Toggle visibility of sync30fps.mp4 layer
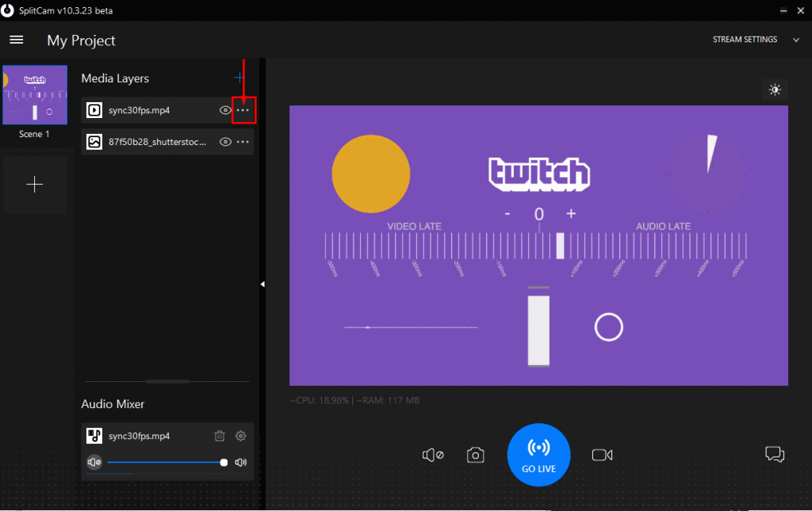This screenshot has width=812, height=511. tap(225, 110)
